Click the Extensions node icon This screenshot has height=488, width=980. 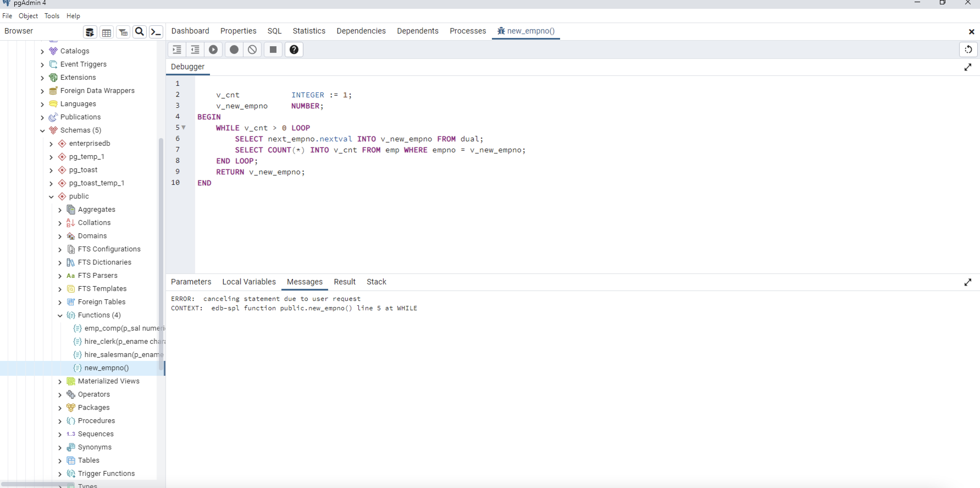pos(53,77)
